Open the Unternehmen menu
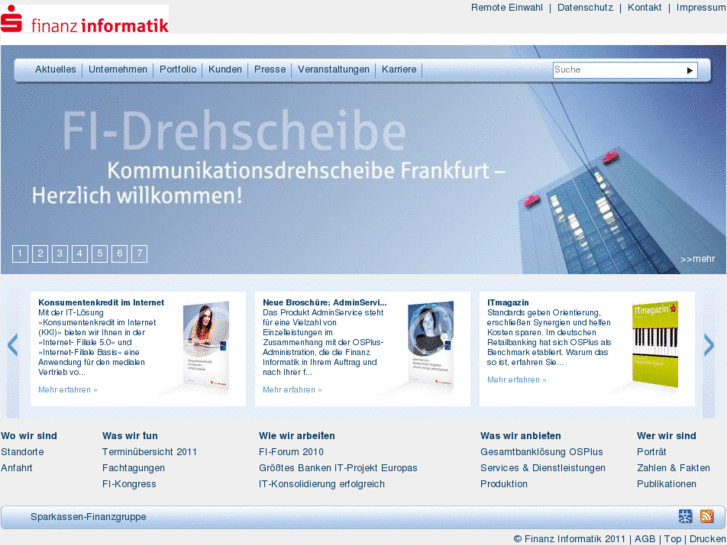 [x=118, y=70]
